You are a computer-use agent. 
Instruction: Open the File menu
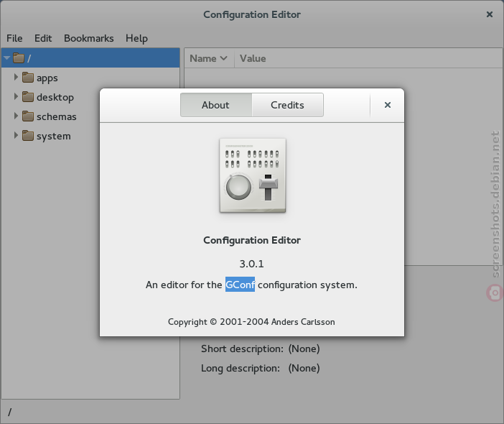pos(14,38)
